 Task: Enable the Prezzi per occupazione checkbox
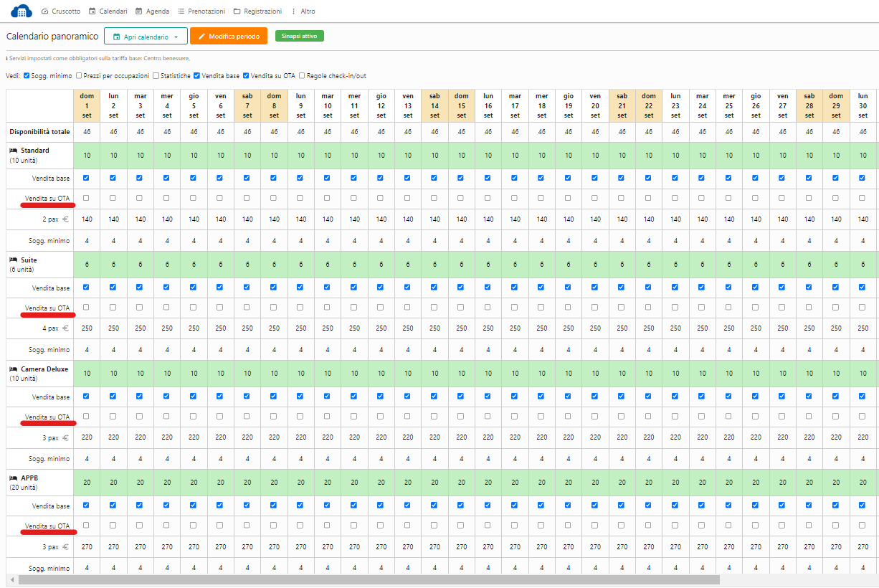coord(80,75)
